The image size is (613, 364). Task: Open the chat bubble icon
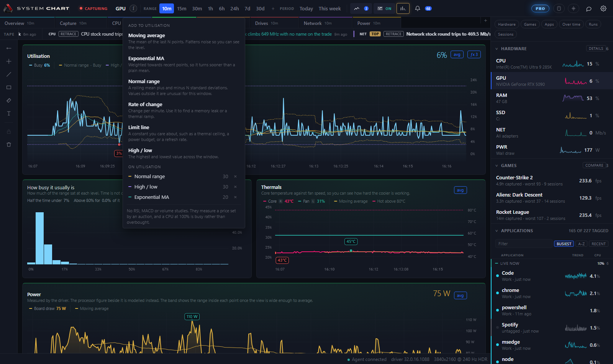point(589,8)
